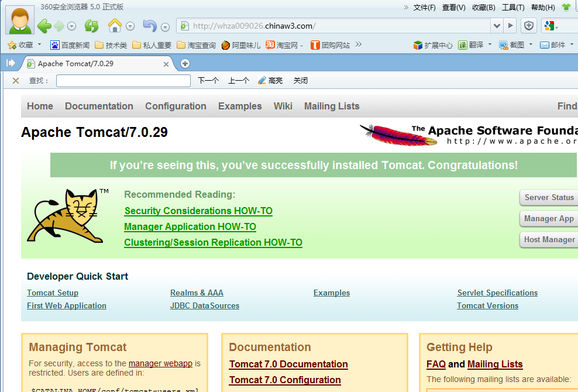Click the 截图 screenshot tool
This screenshot has width=578, height=392.
[x=511, y=45]
